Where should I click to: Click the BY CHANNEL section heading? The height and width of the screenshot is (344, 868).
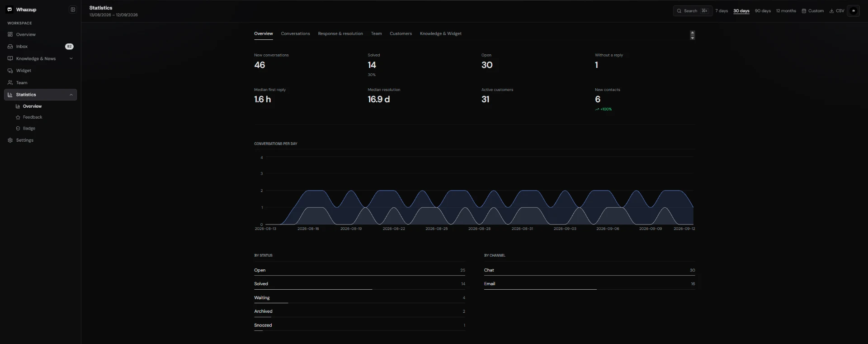[495, 256]
